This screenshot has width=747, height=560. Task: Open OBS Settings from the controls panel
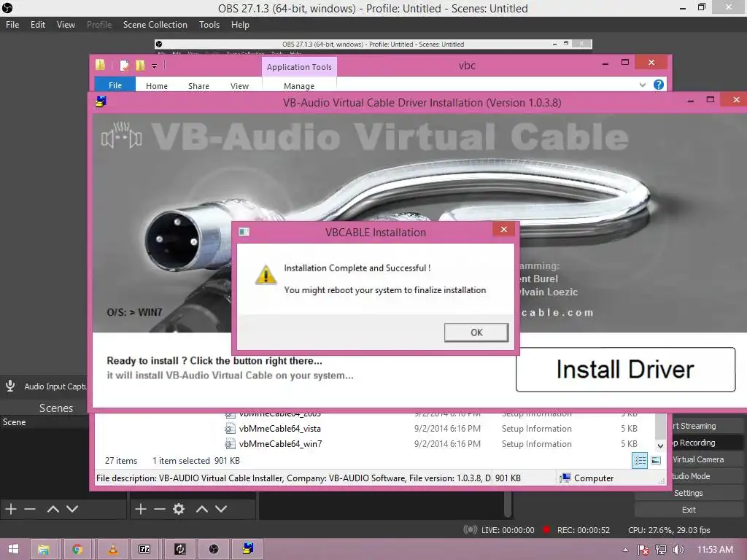(x=689, y=493)
